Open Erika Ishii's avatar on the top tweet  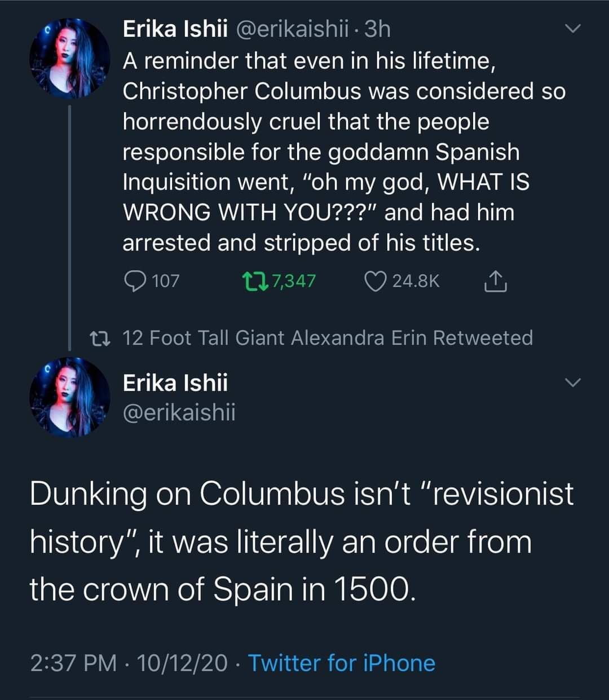[69, 59]
